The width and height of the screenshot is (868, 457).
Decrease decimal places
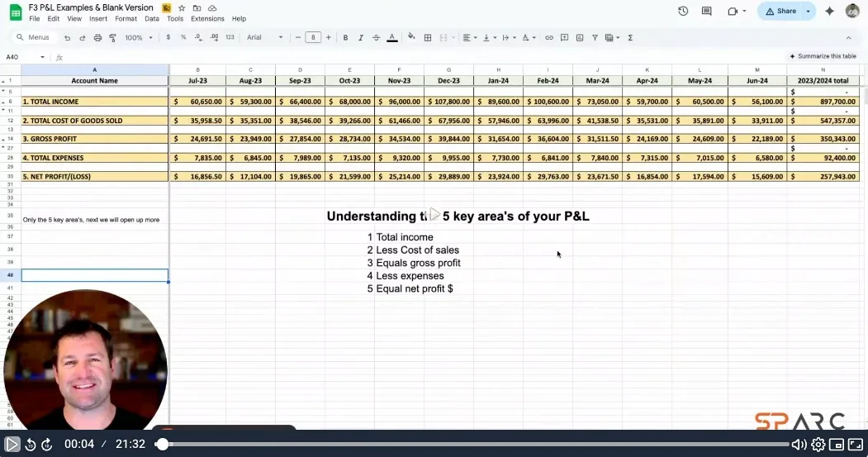coord(198,38)
